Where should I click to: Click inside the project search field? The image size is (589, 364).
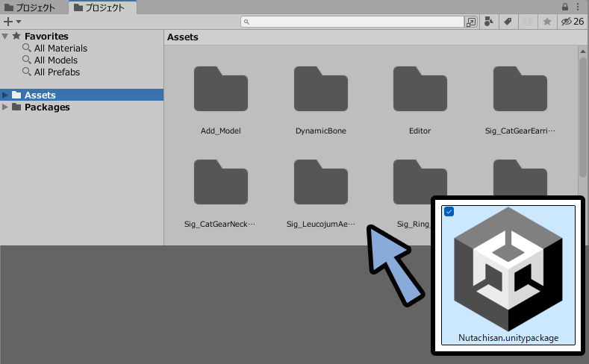pyautogui.click(x=352, y=22)
